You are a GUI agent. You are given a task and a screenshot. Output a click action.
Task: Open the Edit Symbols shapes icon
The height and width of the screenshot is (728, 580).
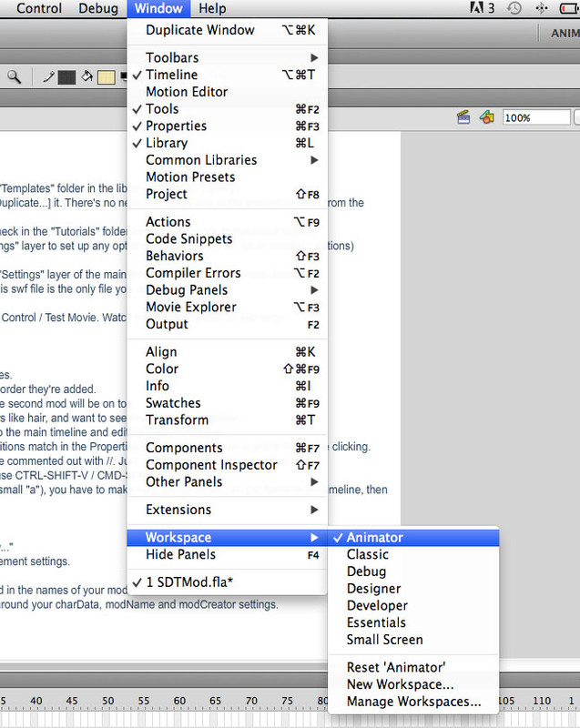[488, 117]
